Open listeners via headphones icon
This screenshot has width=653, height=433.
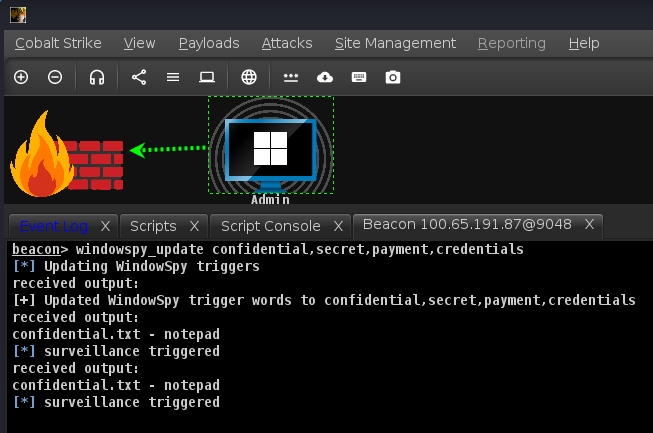click(97, 77)
